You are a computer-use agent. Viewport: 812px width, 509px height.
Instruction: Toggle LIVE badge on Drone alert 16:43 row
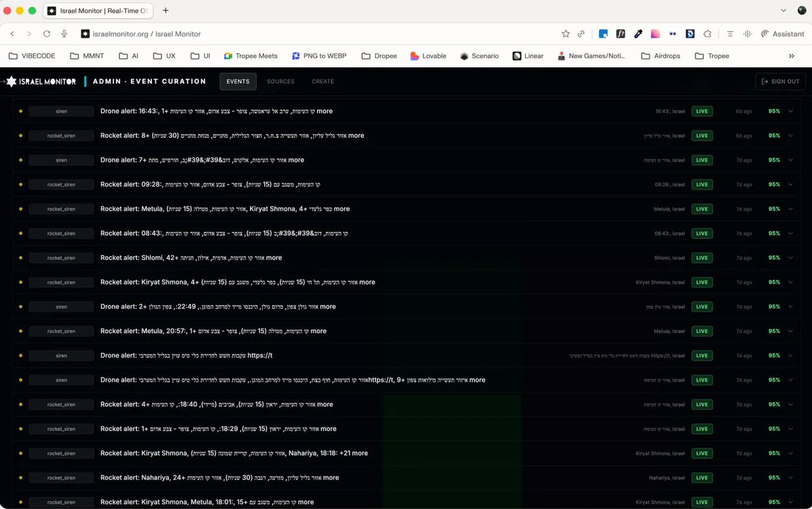tap(702, 111)
